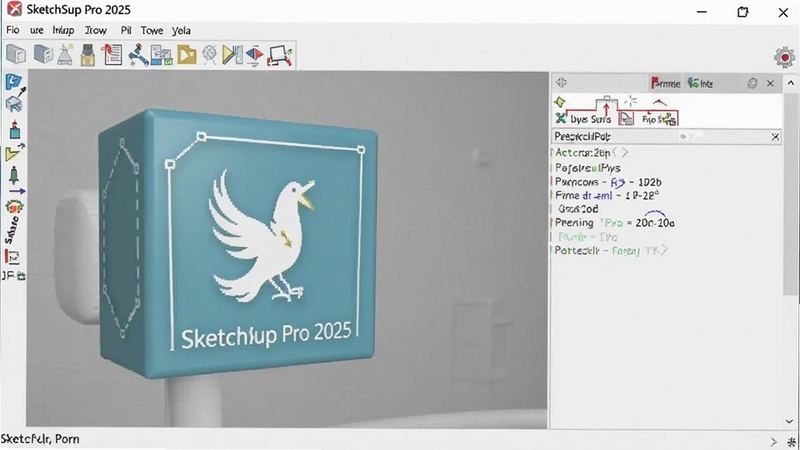Click the briefcase icon with red up arrow
This screenshot has height=450, width=800.
click(606, 105)
